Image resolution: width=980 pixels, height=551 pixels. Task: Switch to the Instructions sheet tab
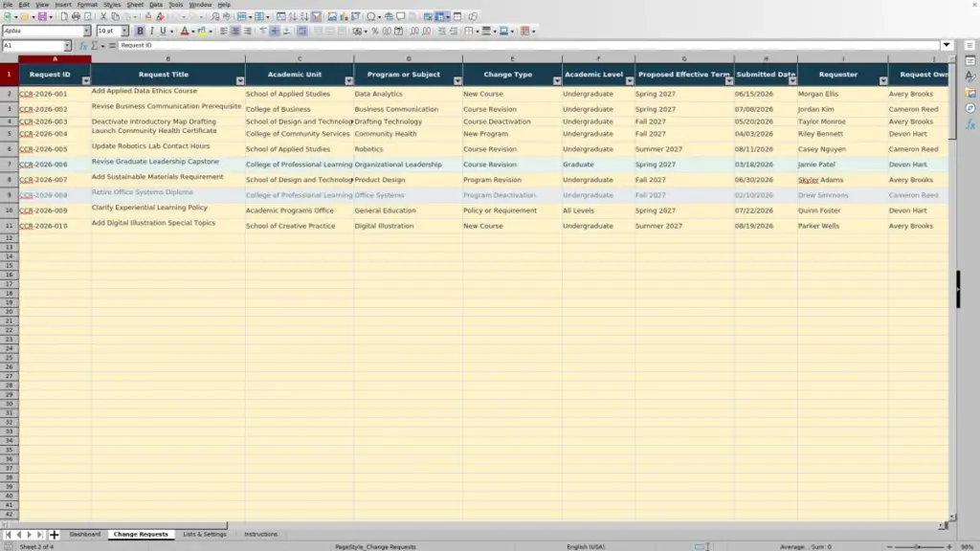pos(260,534)
